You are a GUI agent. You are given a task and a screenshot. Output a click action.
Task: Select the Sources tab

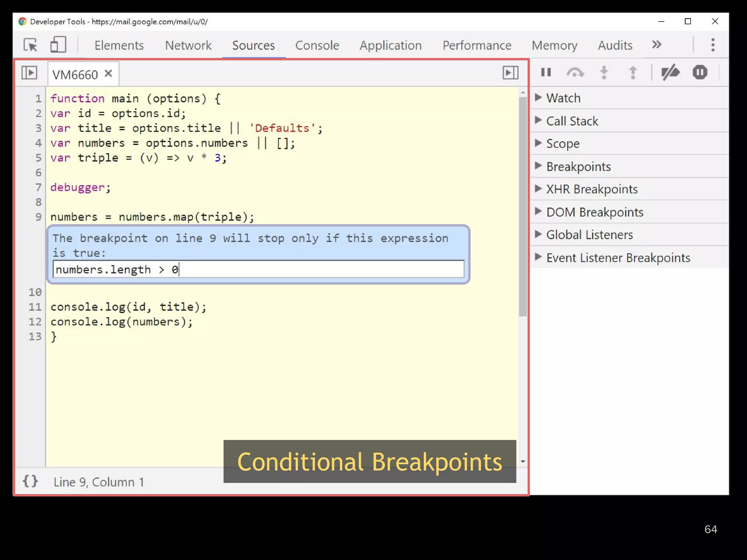pyautogui.click(x=253, y=45)
